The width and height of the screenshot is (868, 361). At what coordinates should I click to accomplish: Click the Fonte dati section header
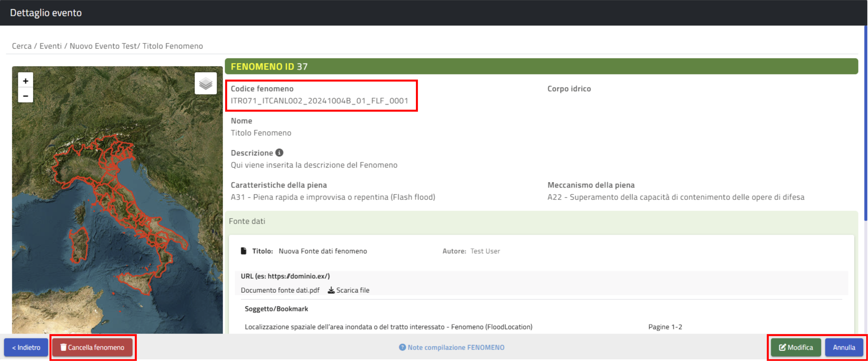pyautogui.click(x=247, y=221)
